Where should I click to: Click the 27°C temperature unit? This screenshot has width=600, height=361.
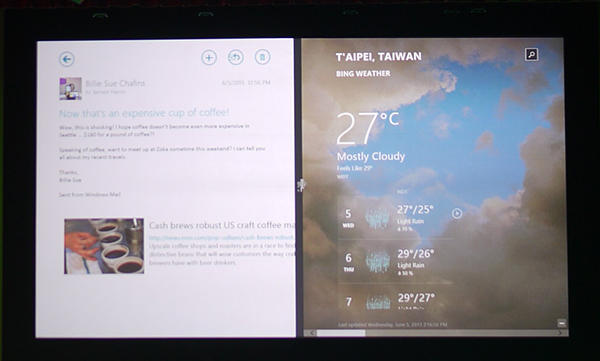point(389,119)
